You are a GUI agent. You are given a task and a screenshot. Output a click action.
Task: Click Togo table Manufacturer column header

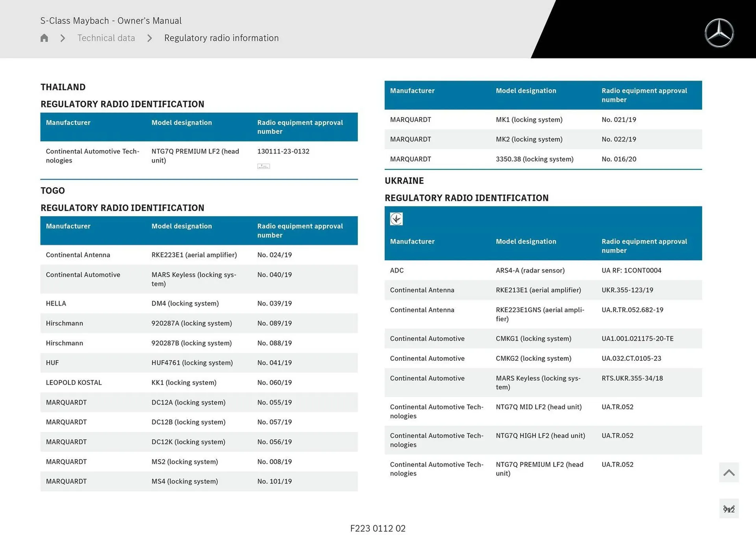click(68, 226)
